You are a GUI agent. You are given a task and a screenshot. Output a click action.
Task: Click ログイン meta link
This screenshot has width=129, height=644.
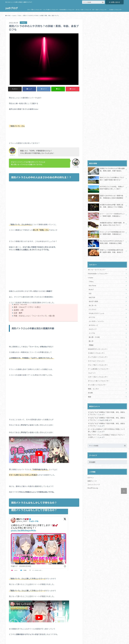90,478
